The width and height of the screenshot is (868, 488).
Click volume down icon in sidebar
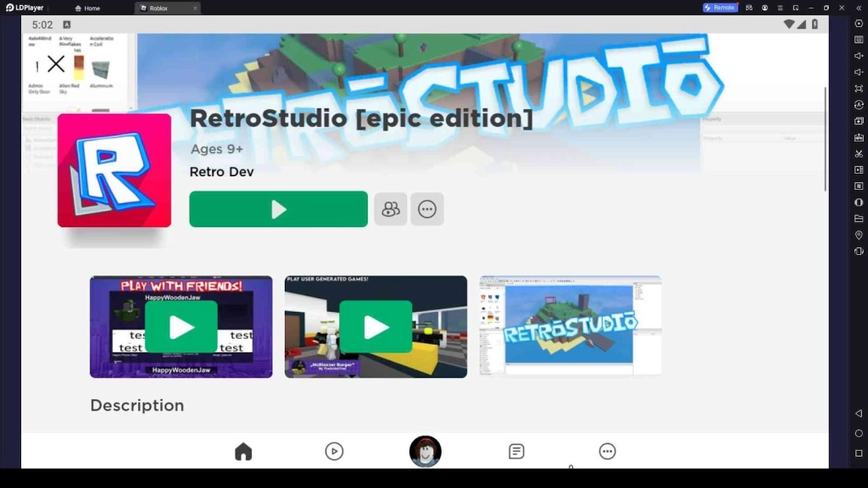[859, 72]
